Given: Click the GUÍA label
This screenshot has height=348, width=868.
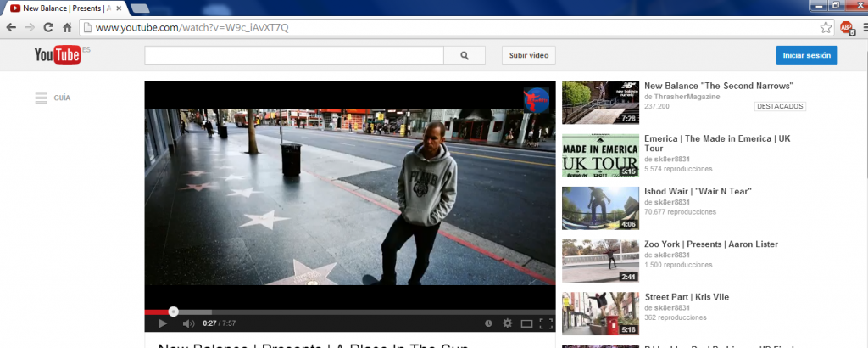Looking at the screenshot, I should click(62, 98).
